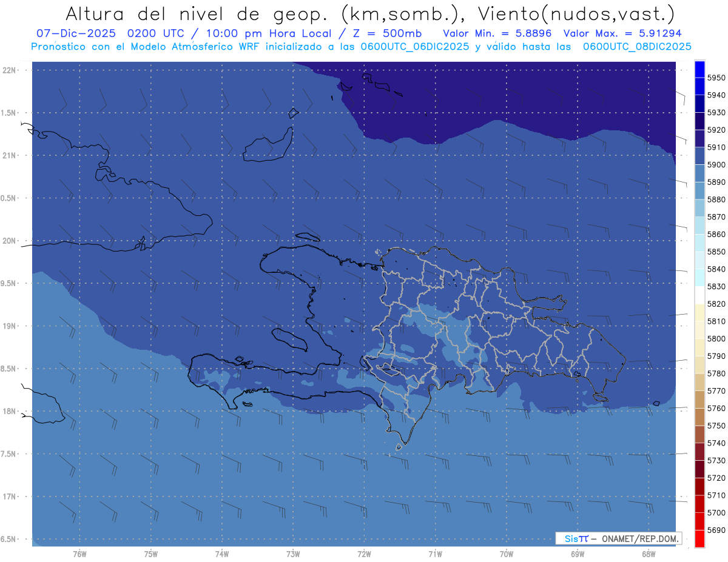Viewport: 728px width, 562px height.
Task: Click the '72W' longitude label
Action: [364, 554]
